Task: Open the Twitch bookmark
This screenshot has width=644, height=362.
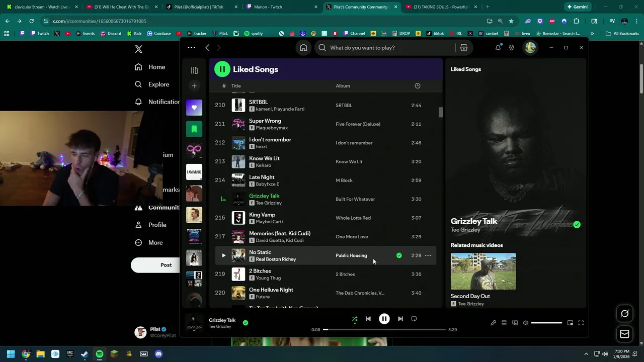Action: 40,34
